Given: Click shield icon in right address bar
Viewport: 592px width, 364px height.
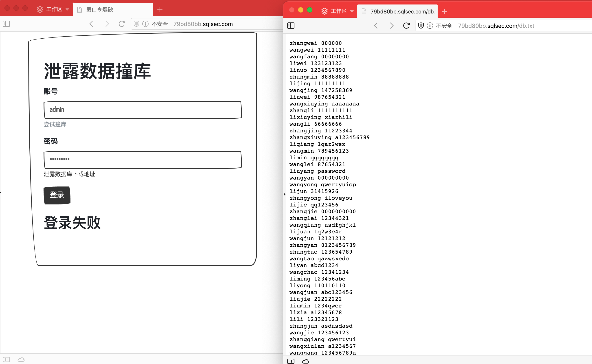Looking at the screenshot, I should (421, 26).
